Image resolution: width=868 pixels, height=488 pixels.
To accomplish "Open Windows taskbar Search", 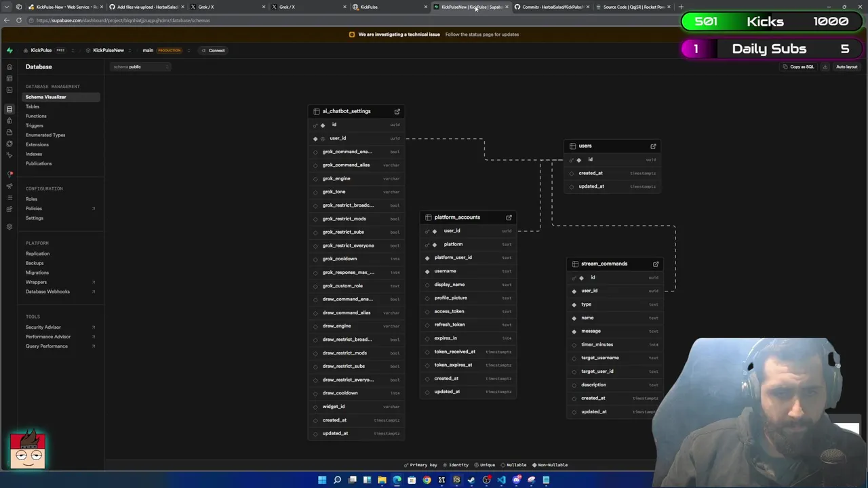I will click(337, 480).
